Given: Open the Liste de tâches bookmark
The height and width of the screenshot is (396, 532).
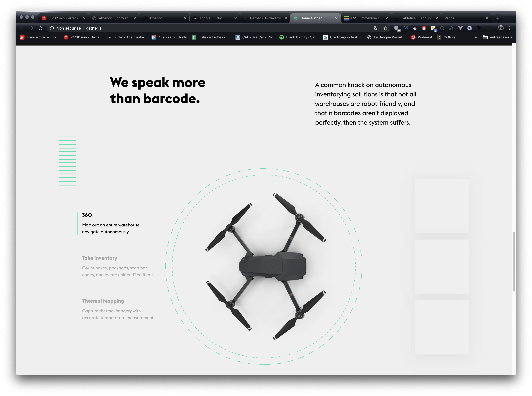Looking at the screenshot, I should point(210,37).
